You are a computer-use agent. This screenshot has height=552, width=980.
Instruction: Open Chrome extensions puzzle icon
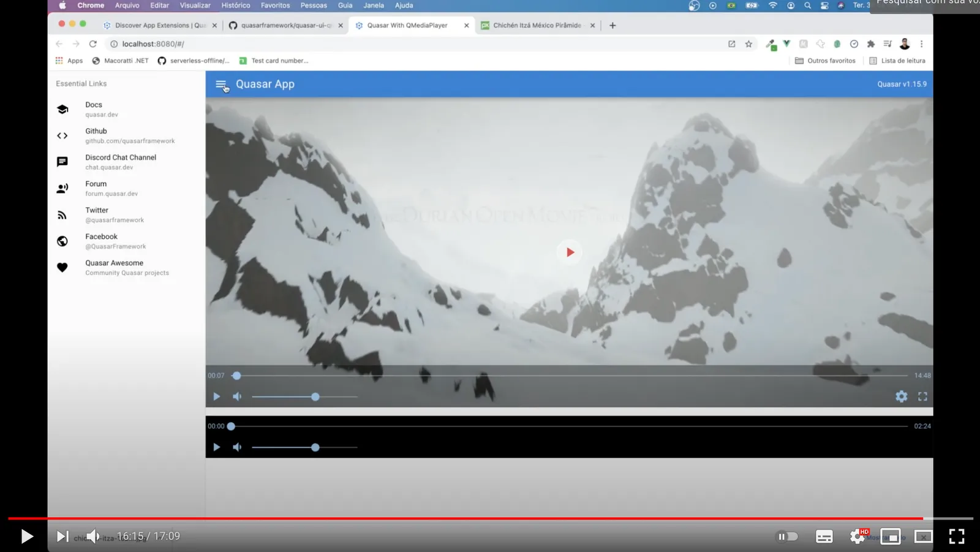tap(871, 44)
